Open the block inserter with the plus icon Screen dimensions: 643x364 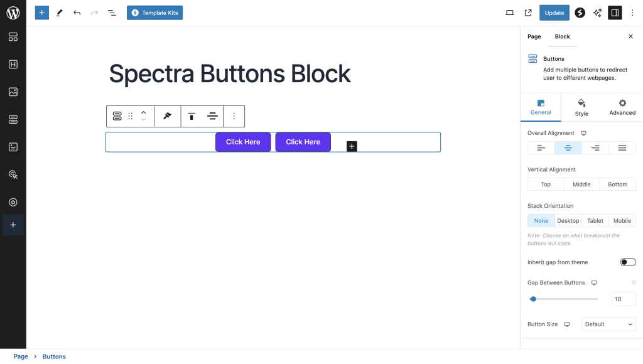41,12
